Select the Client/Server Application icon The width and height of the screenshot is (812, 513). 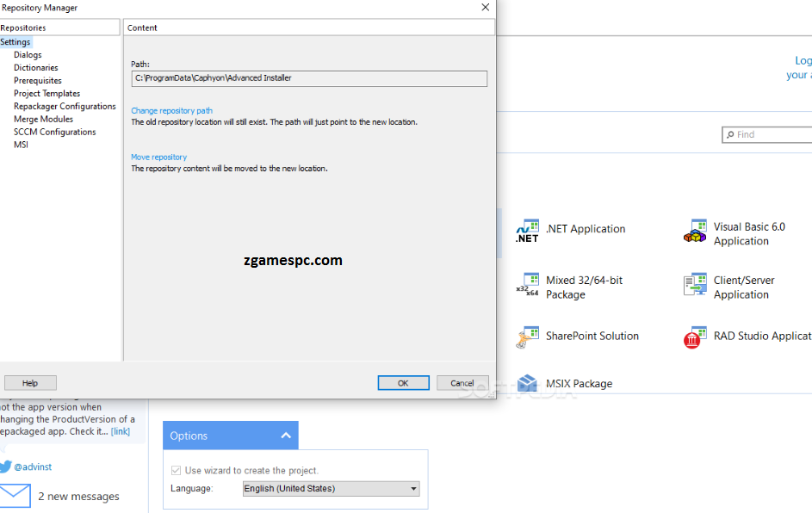pyautogui.click(x=695, y=285)
